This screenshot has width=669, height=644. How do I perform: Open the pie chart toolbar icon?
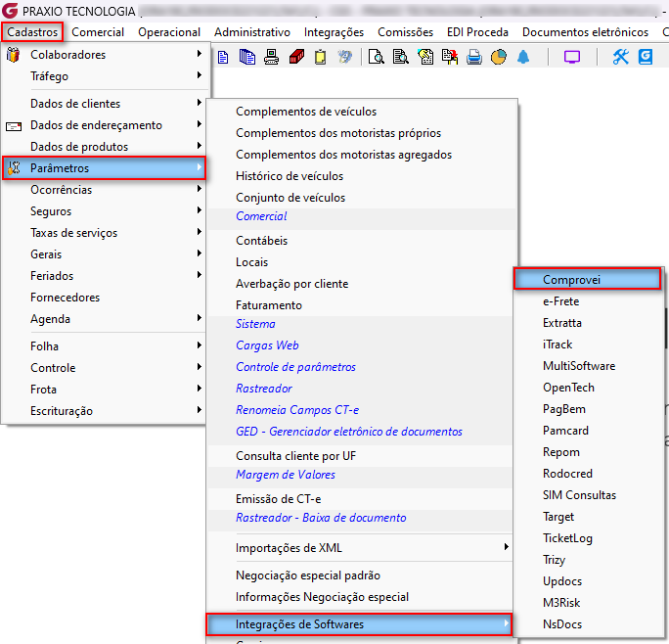[x=499, y=57]
